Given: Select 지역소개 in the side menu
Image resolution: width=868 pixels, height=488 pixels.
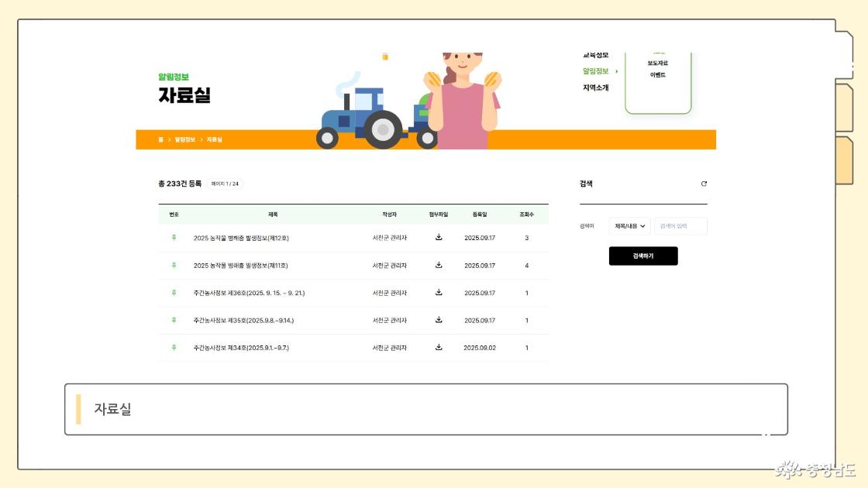Looking at the screenshot, I should (595, 88).
